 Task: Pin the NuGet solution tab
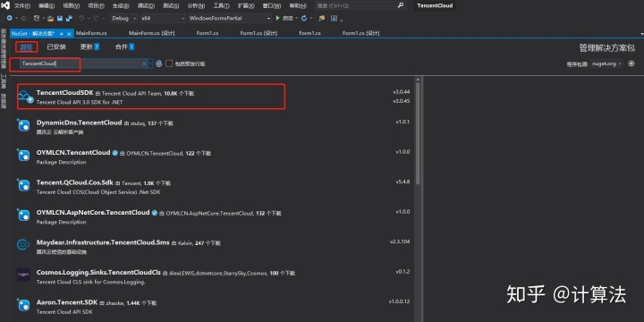point(61,33)
